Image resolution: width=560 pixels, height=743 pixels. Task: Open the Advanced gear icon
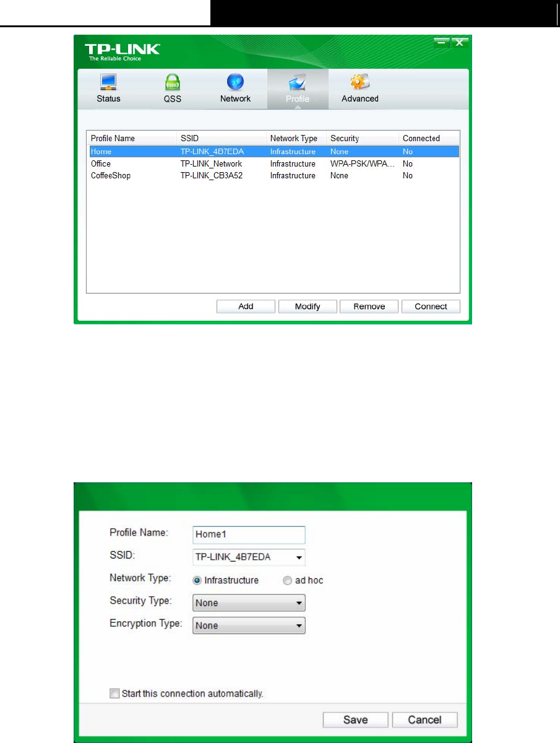360,82
